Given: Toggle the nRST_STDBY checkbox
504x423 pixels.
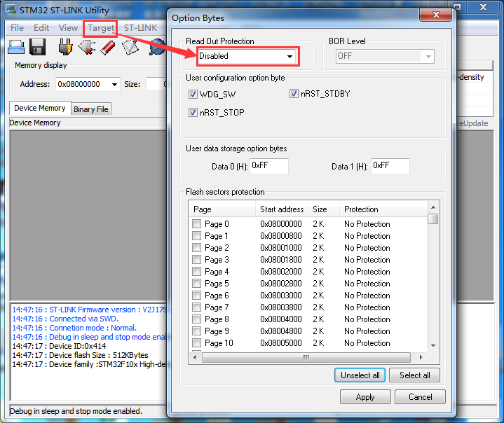Looking at the screenshot, I should pyautogui.click(x=294, y=93).
